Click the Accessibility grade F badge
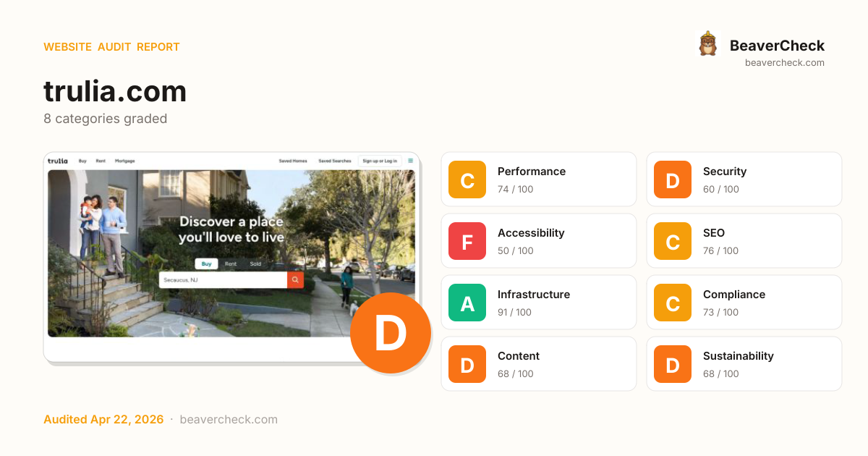The height and width of the screenshot is (456, 868). point(467,241)
